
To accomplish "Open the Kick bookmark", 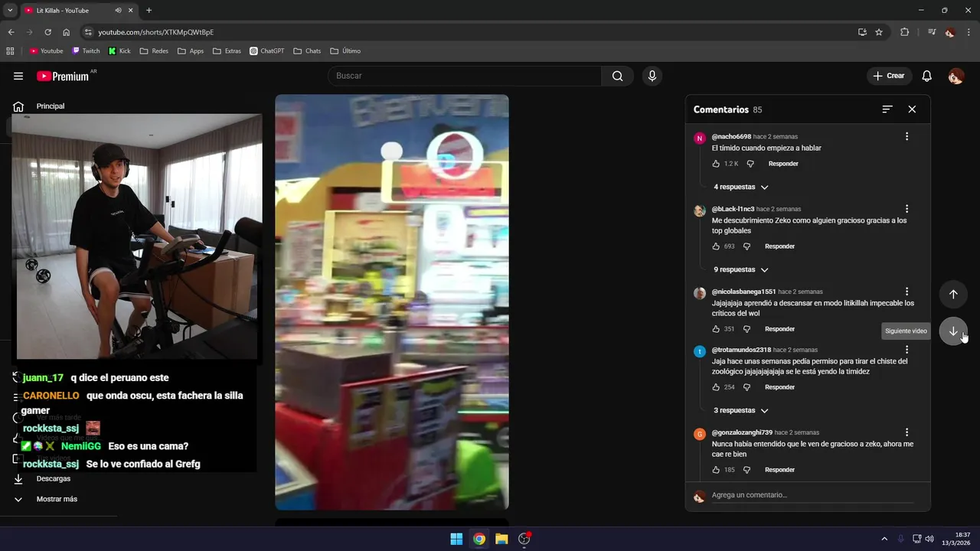I will (119, 51).
